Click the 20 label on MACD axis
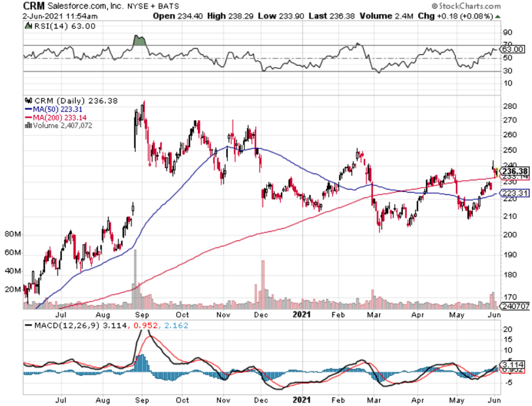Viewport: 532px width, 406px height. point(508,330)
